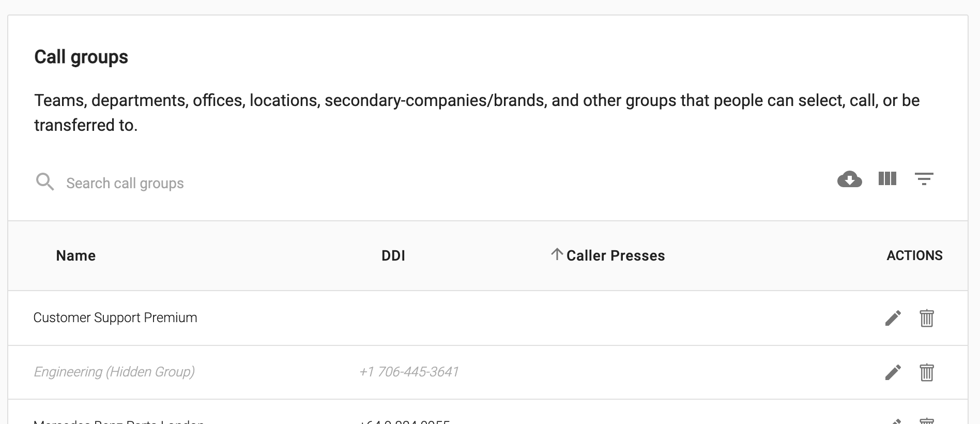980x424 pixels.
Task: Focus the Search call groups field
Action: click(125, 183)
